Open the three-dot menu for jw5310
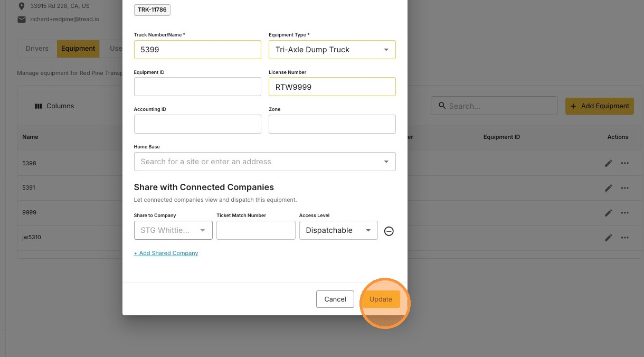The height and width of the screenshot is (357, 644). (x=625, y=238)
